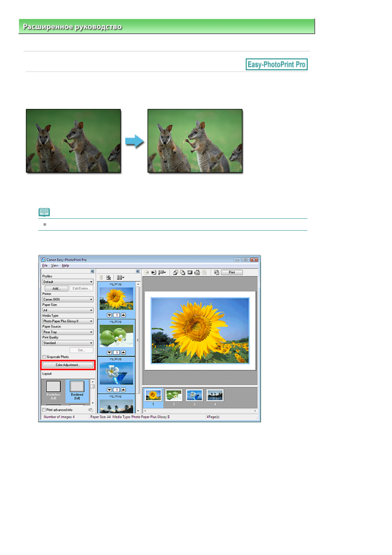Expand the Media Type dropdown
This screenshot has width=392, height=555.
pos(68,321)
